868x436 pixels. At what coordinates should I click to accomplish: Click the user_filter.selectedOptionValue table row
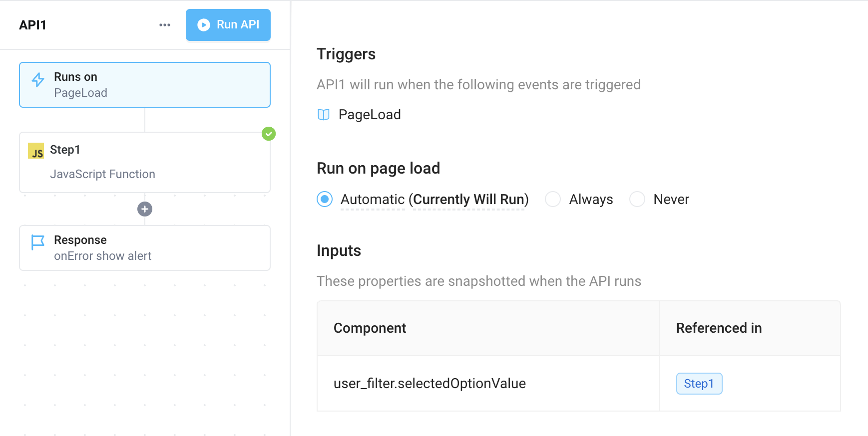pos(430,384)
